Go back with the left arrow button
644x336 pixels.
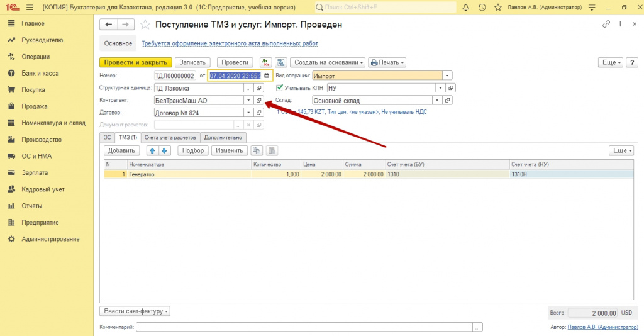click(x=108, y=25)
